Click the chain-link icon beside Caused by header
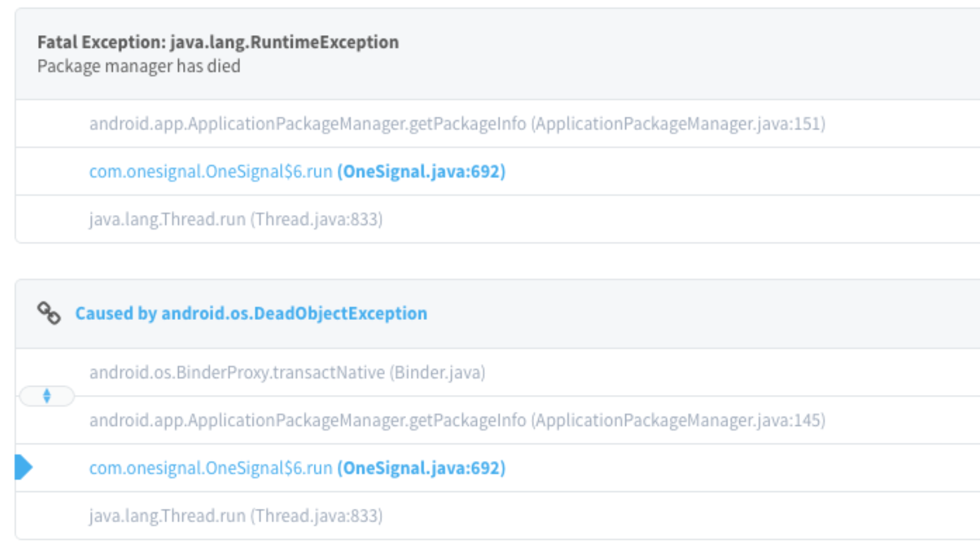This screenshot has width=980, height=555. point(49,313)
